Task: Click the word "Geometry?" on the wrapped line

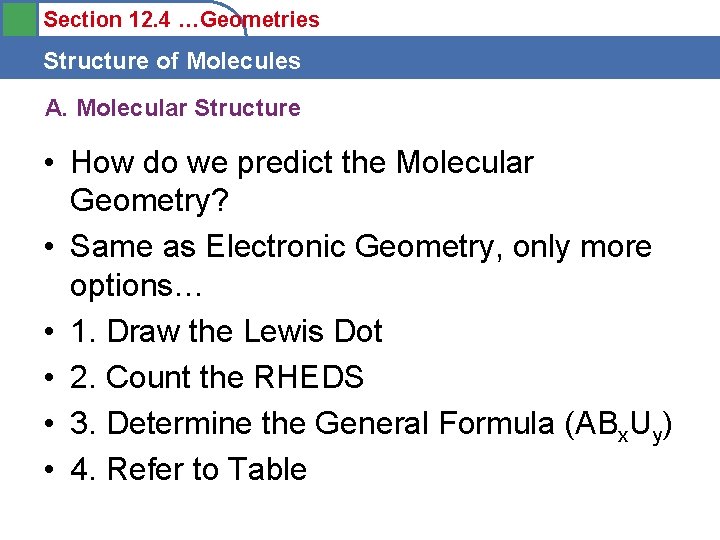Action: point(149,201)
